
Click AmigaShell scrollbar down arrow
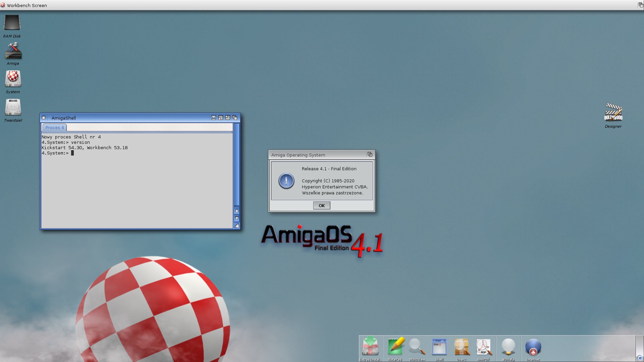236,218
